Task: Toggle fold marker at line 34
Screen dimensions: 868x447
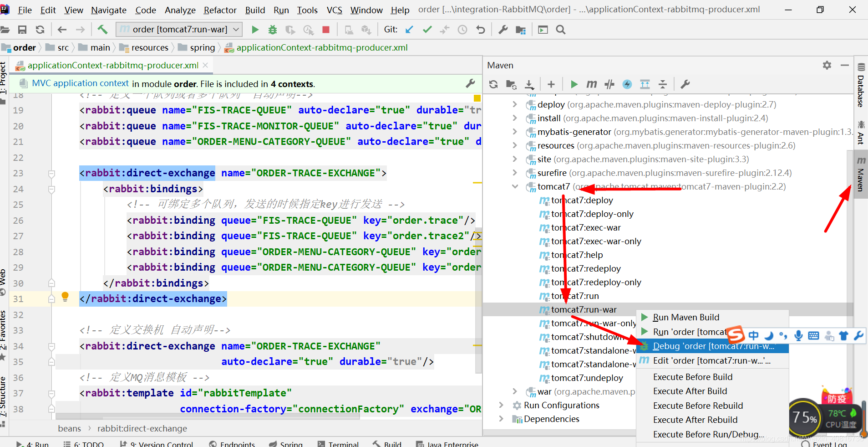Action: pos(51,346)
